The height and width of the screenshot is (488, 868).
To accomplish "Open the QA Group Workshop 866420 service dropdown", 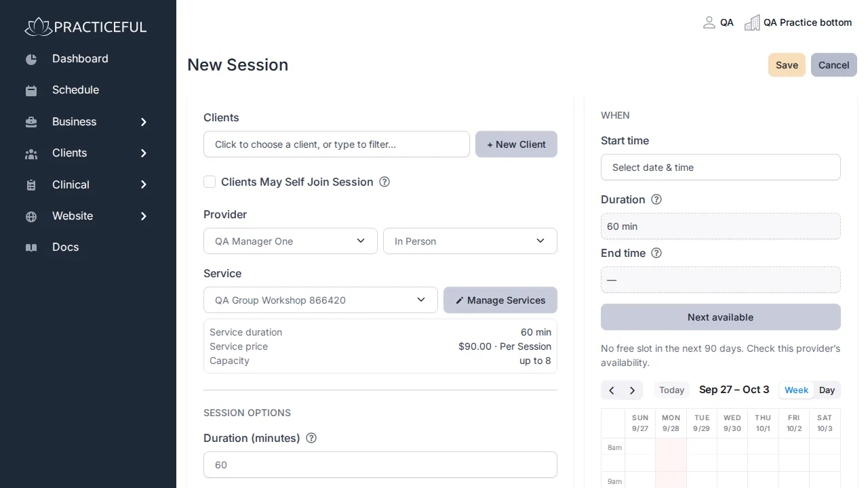I will coord(321,300).
